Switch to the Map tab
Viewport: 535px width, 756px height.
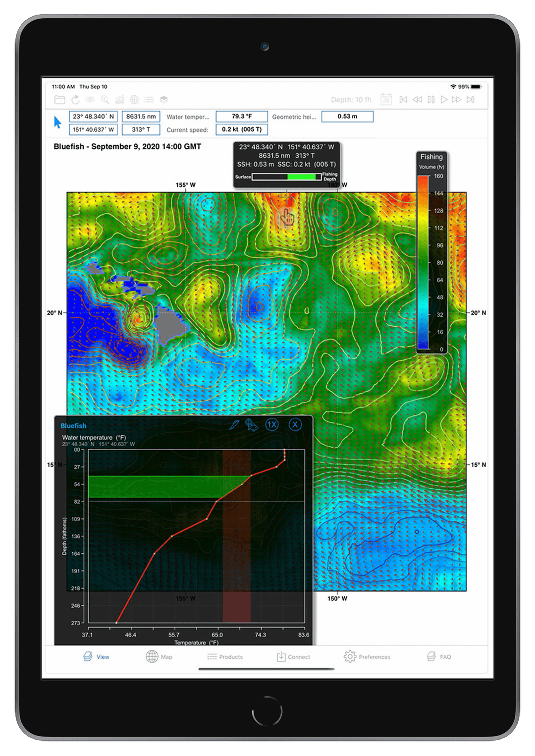pyautogui.click(x=159, y=657)
